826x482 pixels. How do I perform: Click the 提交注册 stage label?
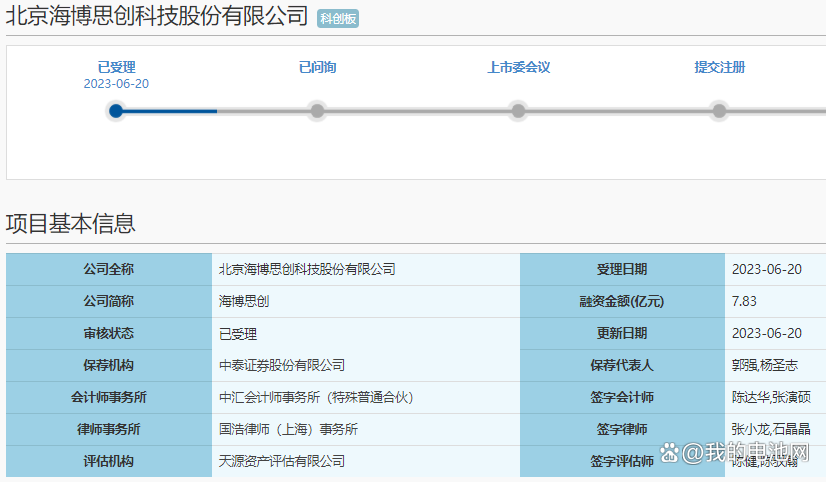720,67
